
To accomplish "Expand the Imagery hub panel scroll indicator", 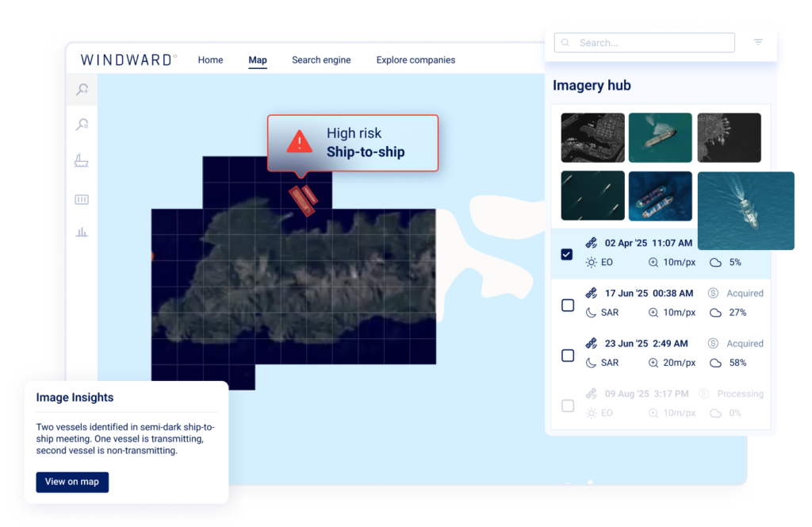I will (x=590, y=480).
